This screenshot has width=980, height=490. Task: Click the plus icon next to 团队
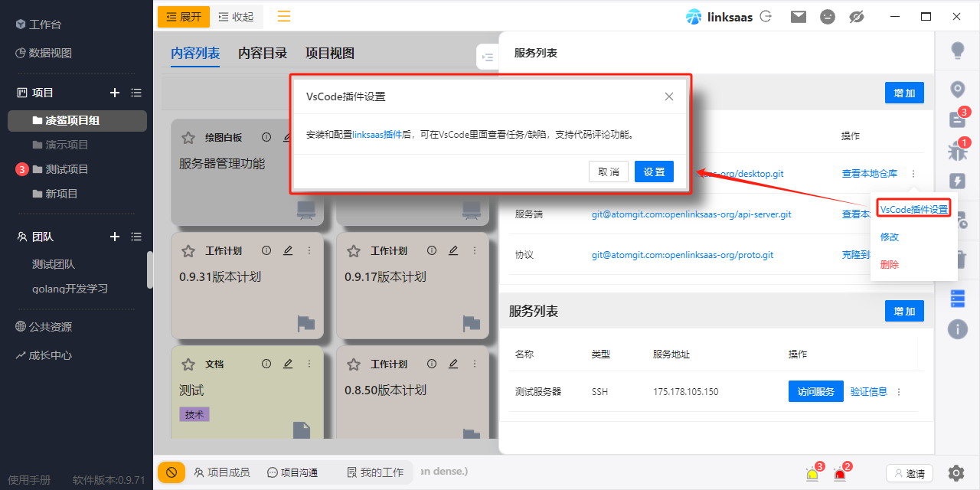coord(115,237)
